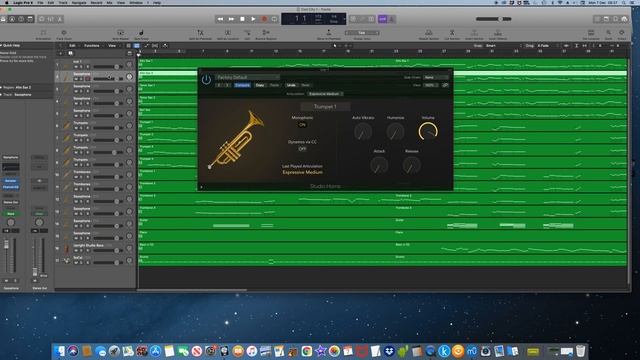Open the Navigate menu in menu bar

tap(79, 2)
